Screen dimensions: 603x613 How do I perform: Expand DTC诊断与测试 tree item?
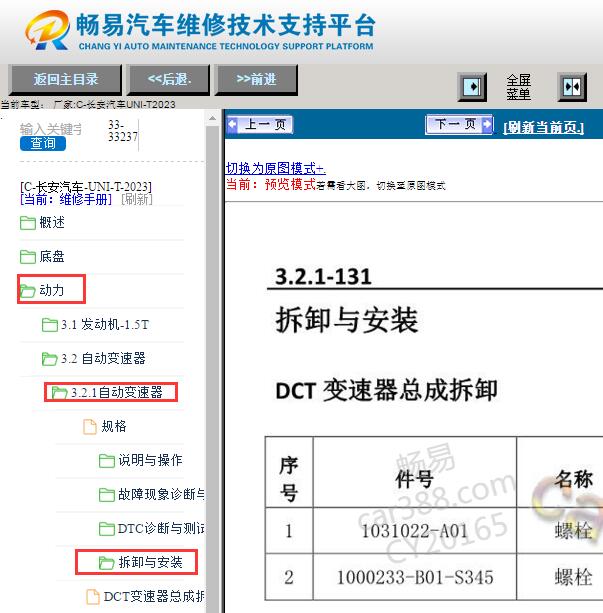161,528
